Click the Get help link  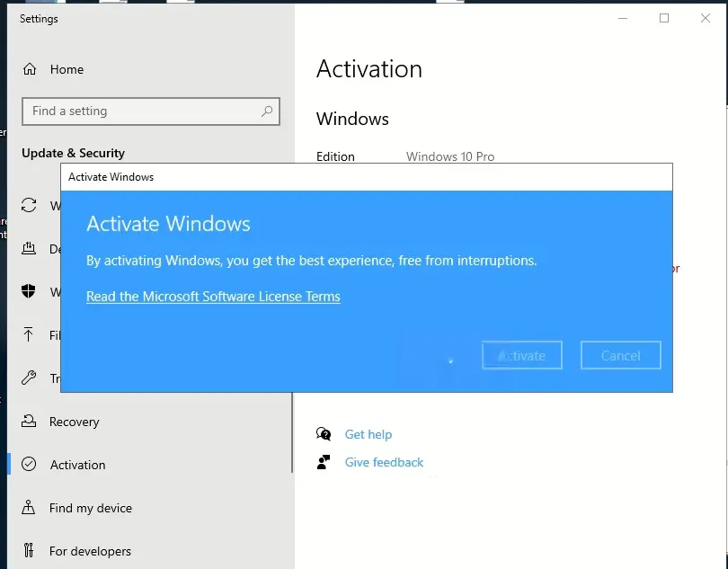click(x=368, y=434)
